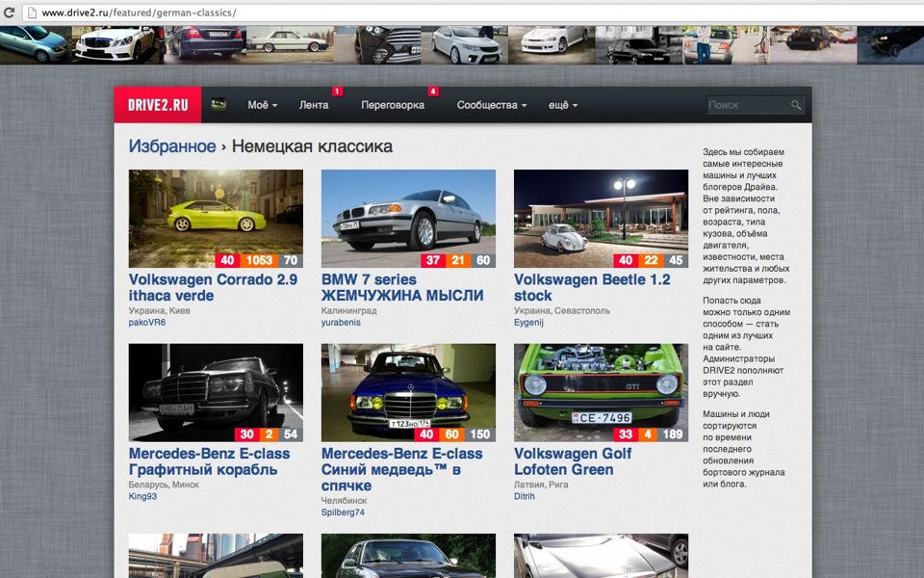Visit the yurabenis user profile
The width and height of the screenshot is (924, 578).
click(x=341, y=323)
